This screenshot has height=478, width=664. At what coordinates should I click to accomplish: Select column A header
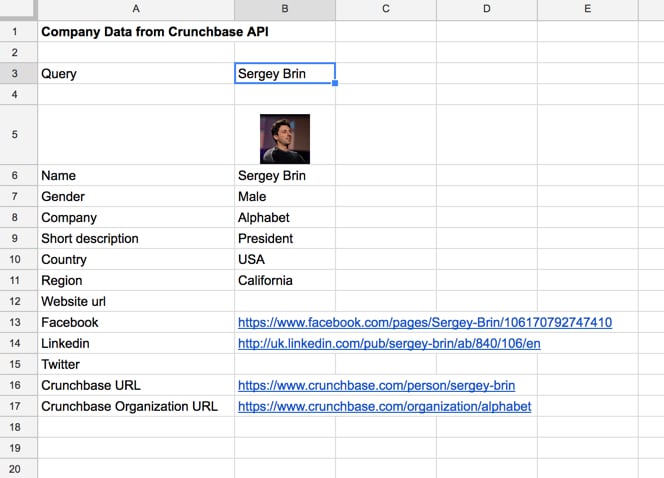click(136, 9)
